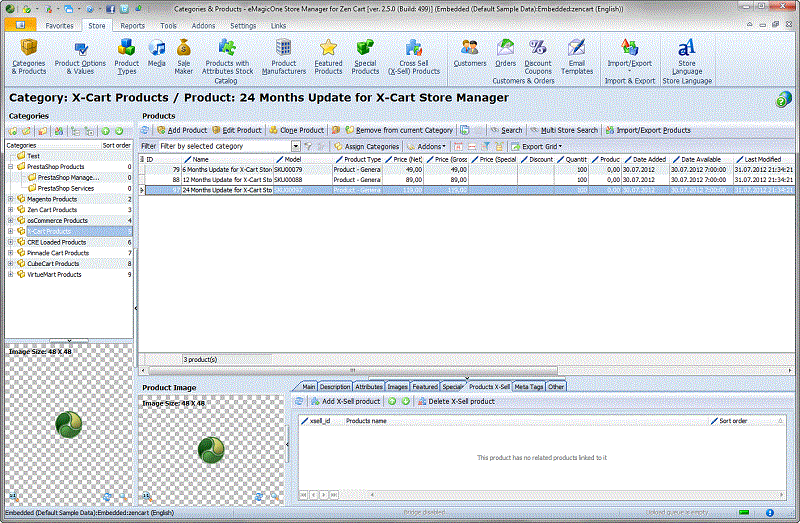
Task: Select 6 Months Update product row
Action: [x=467, y=169]
